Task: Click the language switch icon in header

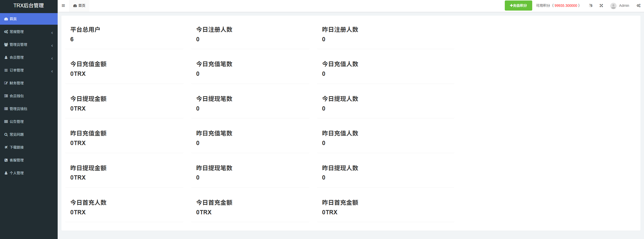Action: (591, 6)
